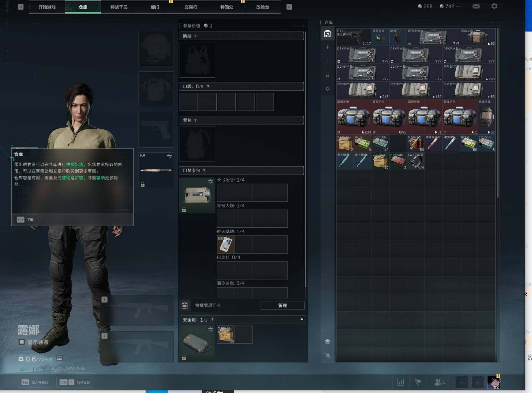Click the warehouse grid scrollbar
The height and width of the screenshot is (393, 532).
(498, 113)
